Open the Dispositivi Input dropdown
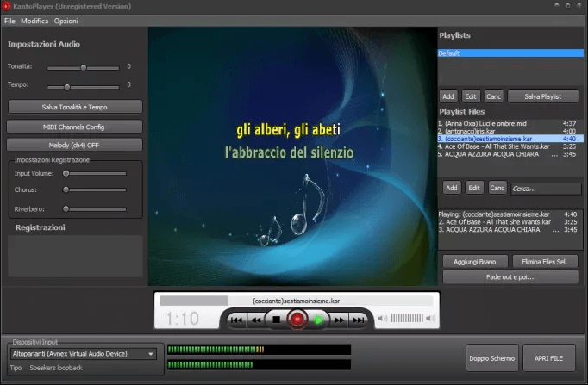The height and width of the screenshot is (385, 588). pyautogui.click(x=83, y=353)
